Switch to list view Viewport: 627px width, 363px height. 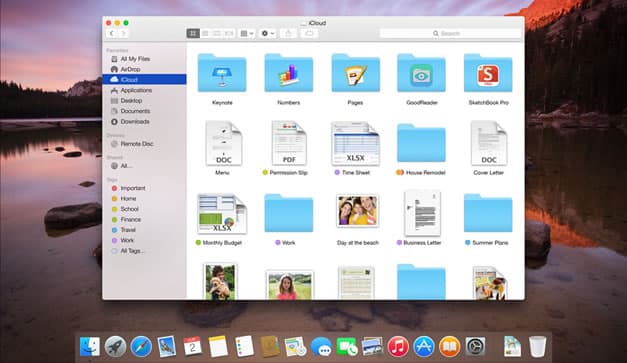[x=205, y=34]
